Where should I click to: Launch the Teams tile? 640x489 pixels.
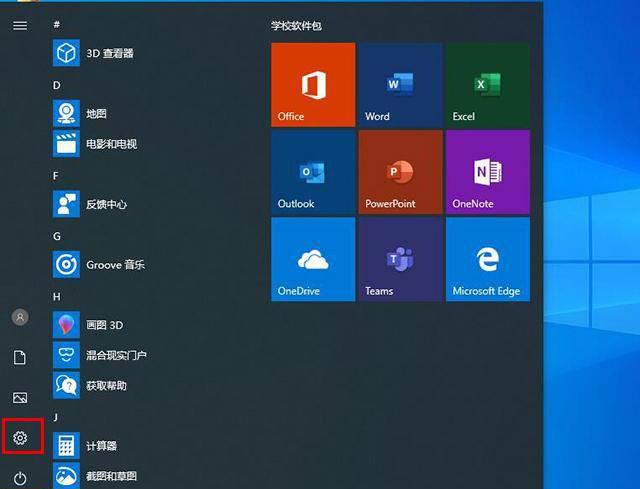click(x=400, y=259)
